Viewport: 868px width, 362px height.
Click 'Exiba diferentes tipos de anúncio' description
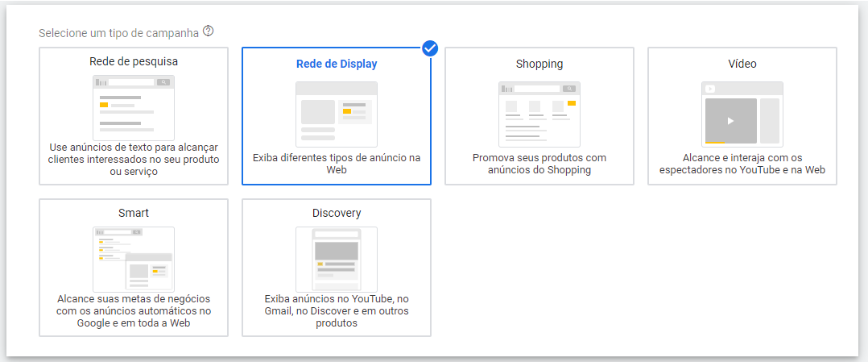(x=337, y=164)
